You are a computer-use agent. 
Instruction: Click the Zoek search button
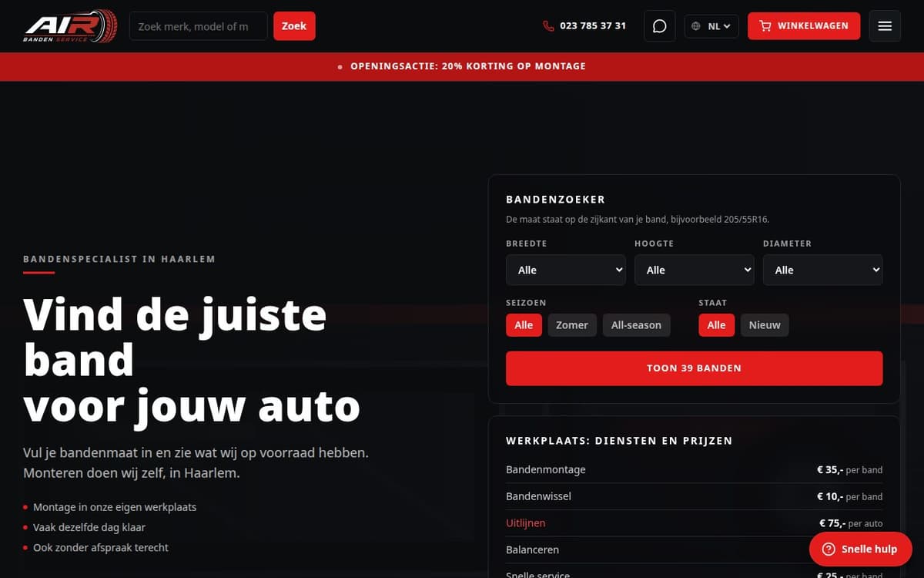pos(294,25)
